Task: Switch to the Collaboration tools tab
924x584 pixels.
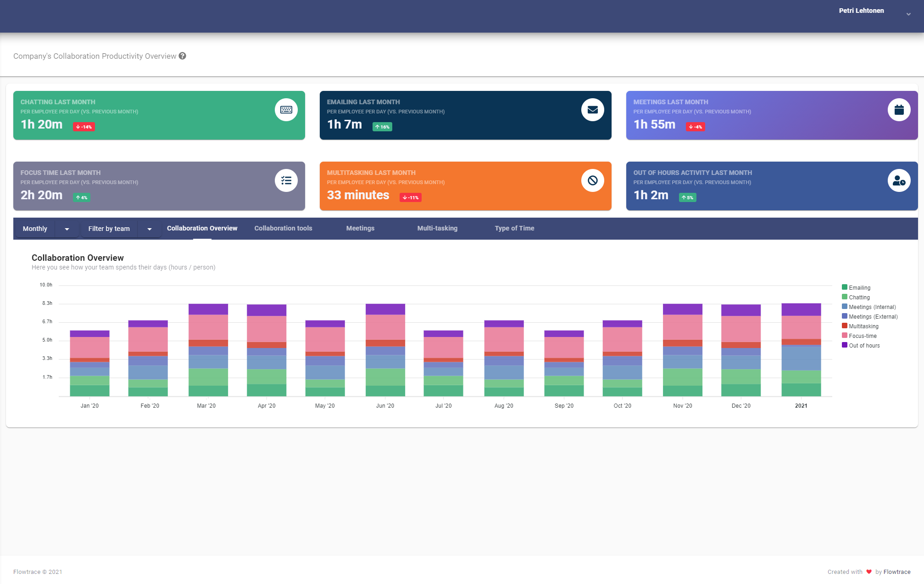Action: pos(283,228)
